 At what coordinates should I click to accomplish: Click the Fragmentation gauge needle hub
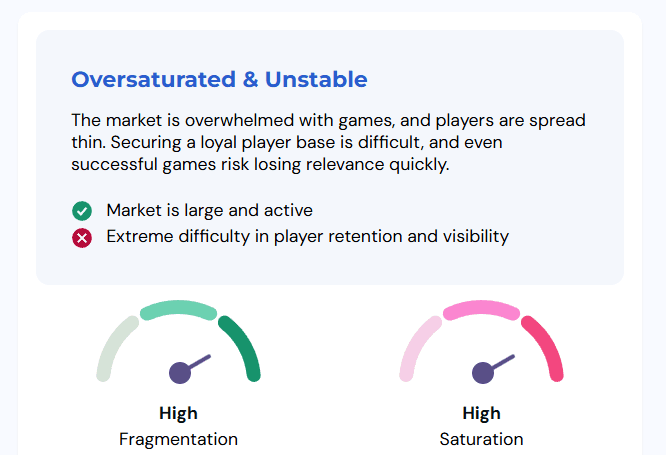click(x=180, y=373)
